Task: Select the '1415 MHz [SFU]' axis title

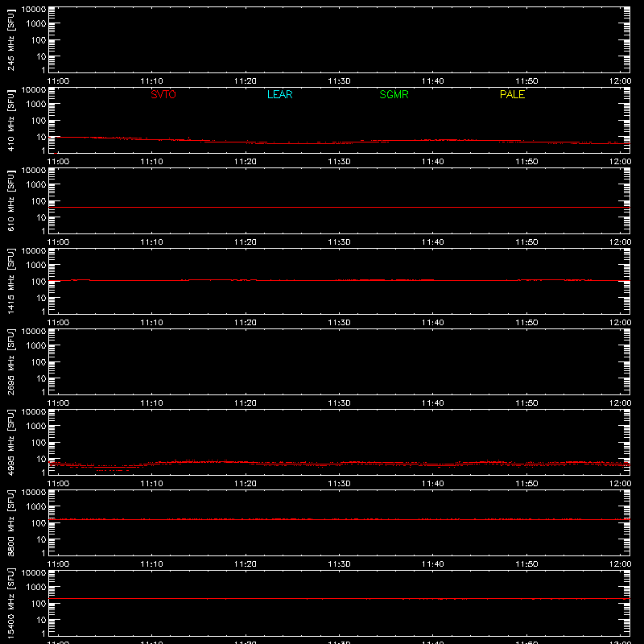Action: click(x=10, y=281)
